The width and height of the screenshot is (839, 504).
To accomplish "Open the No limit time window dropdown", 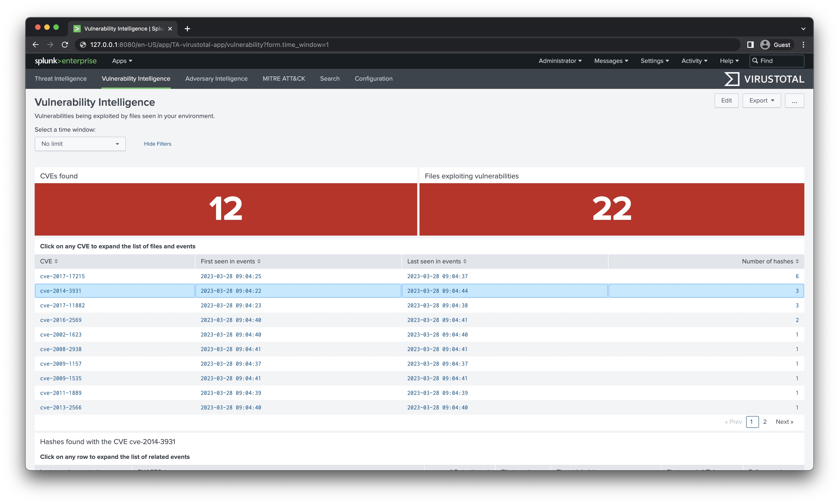I will [80, 144].
